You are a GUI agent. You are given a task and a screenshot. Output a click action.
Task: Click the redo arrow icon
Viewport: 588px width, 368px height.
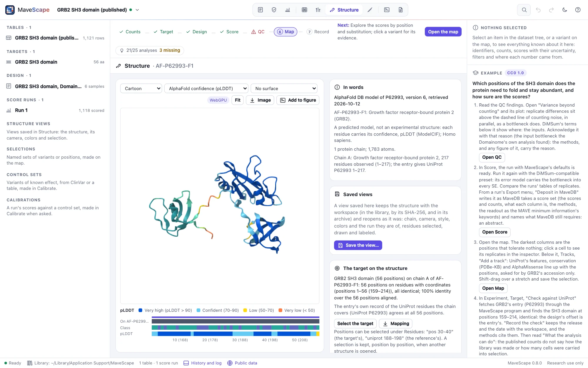tap(551, 10)
